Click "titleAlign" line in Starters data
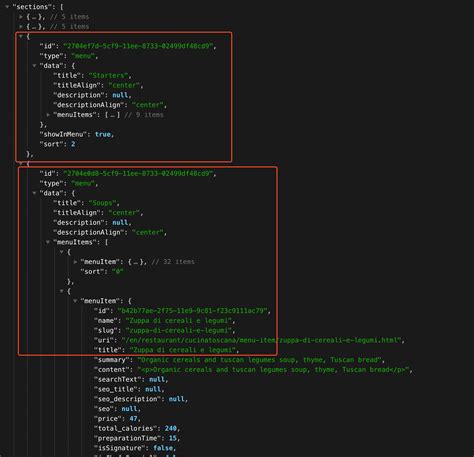Image resolution: width=474 pixels, height=457 pixels. [98, 85]
